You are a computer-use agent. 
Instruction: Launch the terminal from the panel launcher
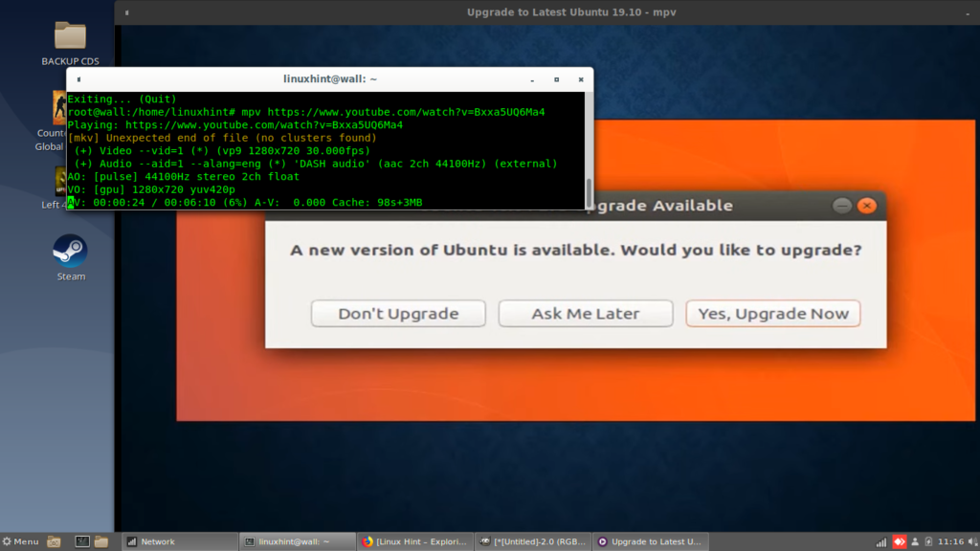coord(82,541)
